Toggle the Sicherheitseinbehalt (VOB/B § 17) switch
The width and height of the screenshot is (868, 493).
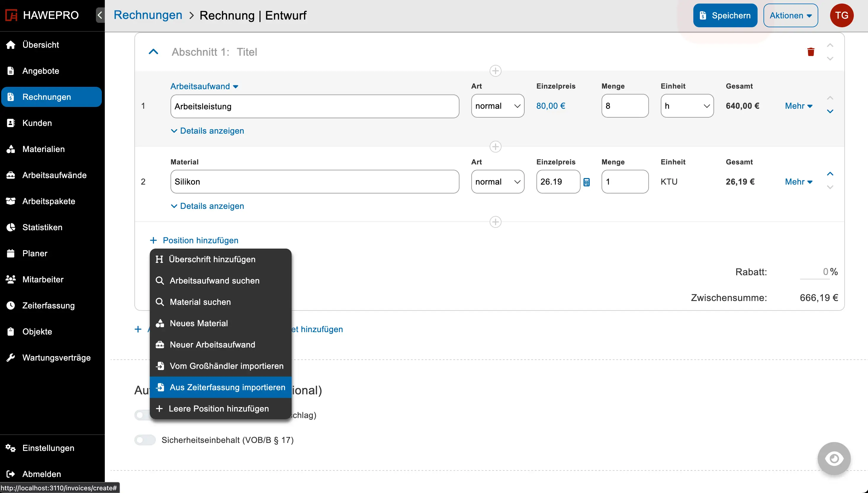pos(145,440)
